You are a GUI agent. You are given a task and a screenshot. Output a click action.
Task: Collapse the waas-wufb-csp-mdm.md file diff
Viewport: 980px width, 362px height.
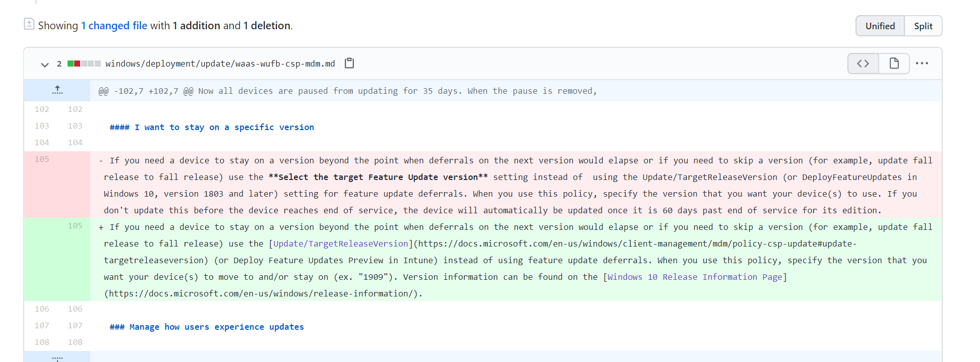(45, 64)
